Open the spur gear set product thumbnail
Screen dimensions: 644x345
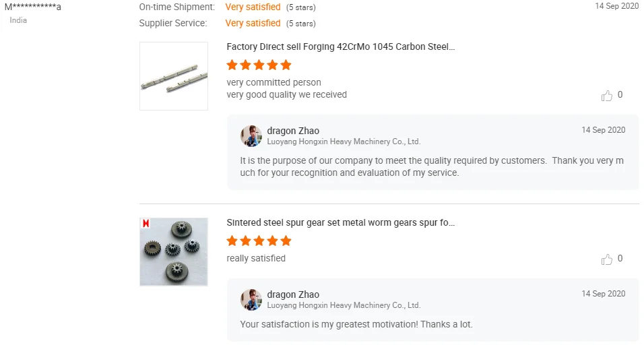click(x=174, y=251)
